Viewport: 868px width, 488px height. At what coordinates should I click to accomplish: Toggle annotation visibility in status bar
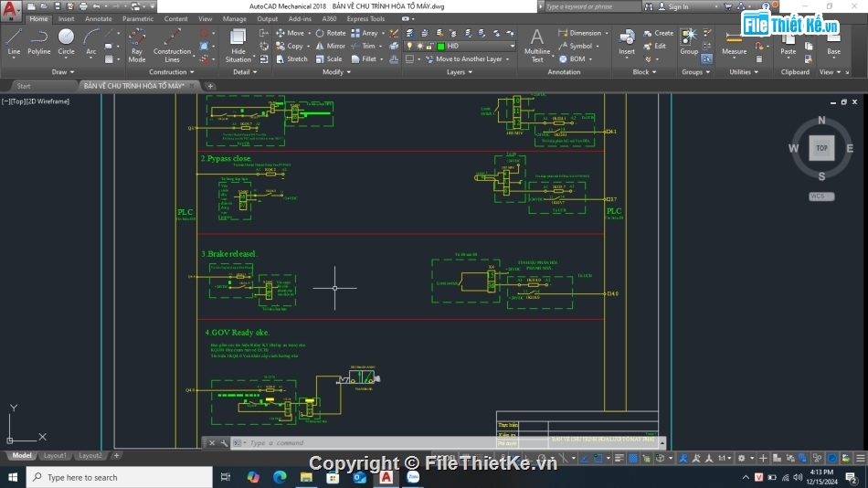coord(683,458)
